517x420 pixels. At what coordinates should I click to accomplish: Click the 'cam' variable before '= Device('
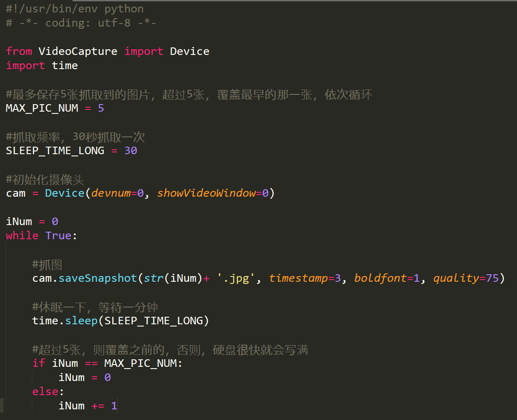coord(16,193)
